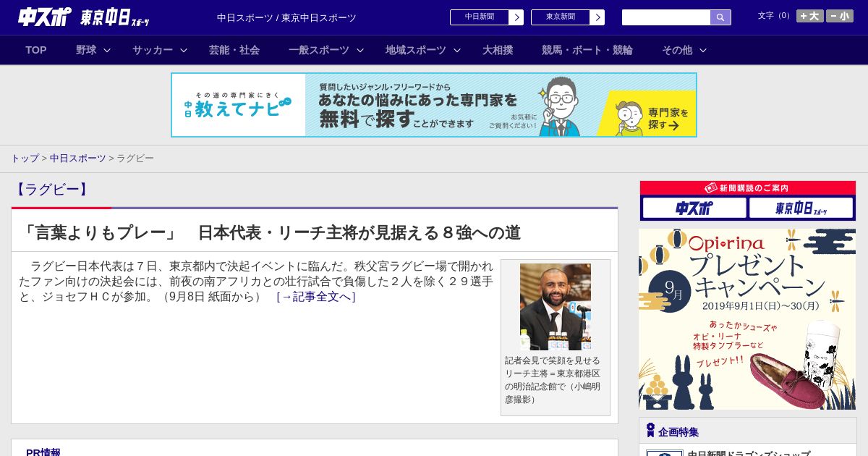Click the 教えてナビ banner advertisement
This screenshot has width=868, height=456.
[434, 105]
